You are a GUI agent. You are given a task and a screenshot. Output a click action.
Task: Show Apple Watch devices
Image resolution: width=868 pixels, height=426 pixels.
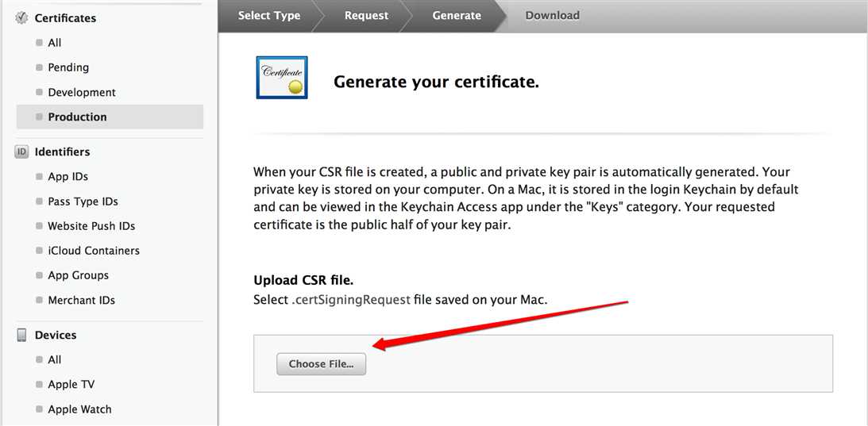[x=79, y=409]
